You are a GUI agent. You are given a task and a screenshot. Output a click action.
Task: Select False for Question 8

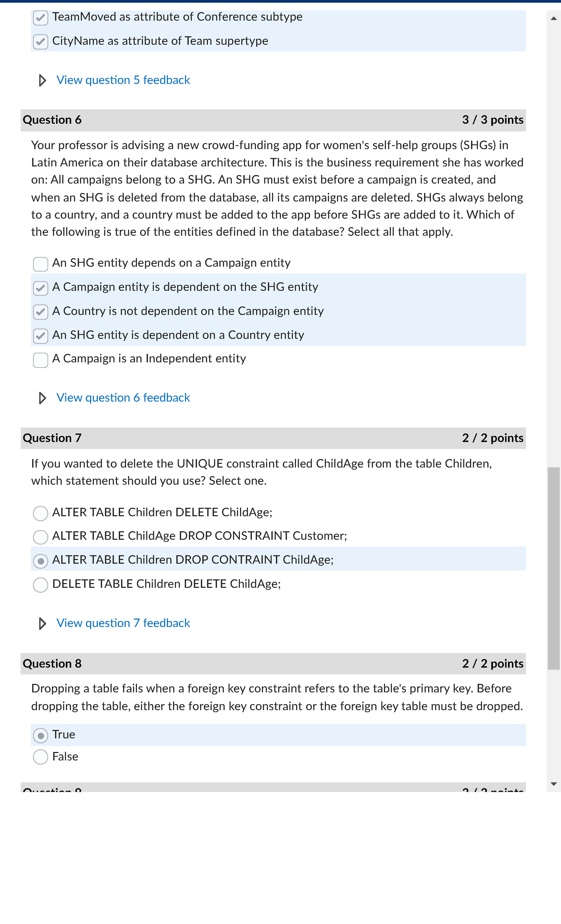[x=41, y=757]
